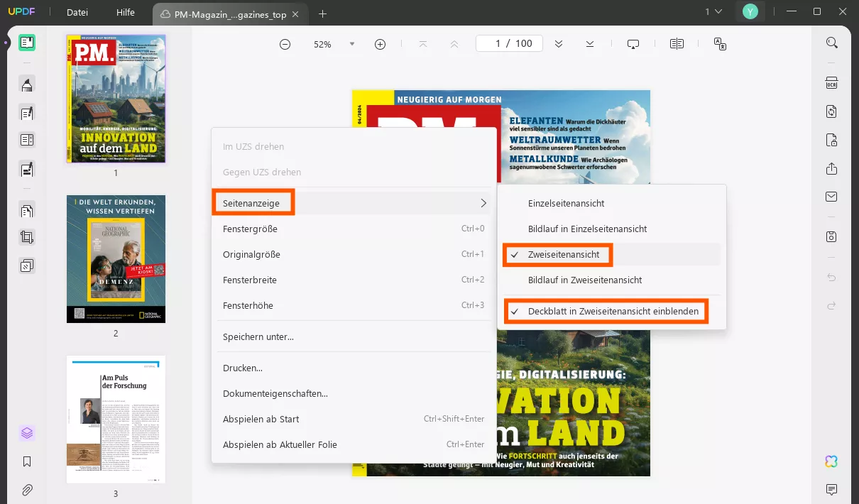This screenshot has width=859, height=504.
Task: Open the Form preparation tool in sidebar
Action: (x=27, y=141)
